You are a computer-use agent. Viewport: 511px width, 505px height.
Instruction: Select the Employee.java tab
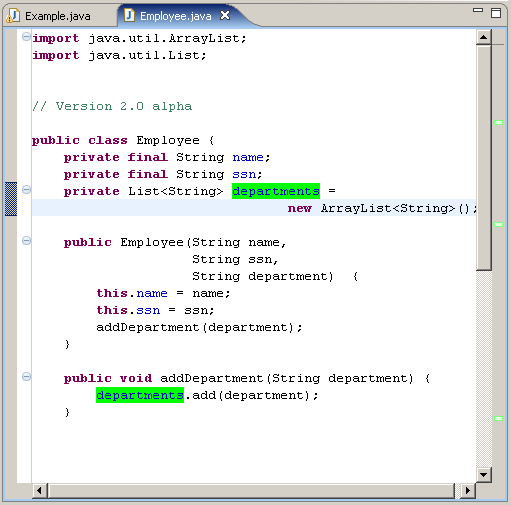175,16
